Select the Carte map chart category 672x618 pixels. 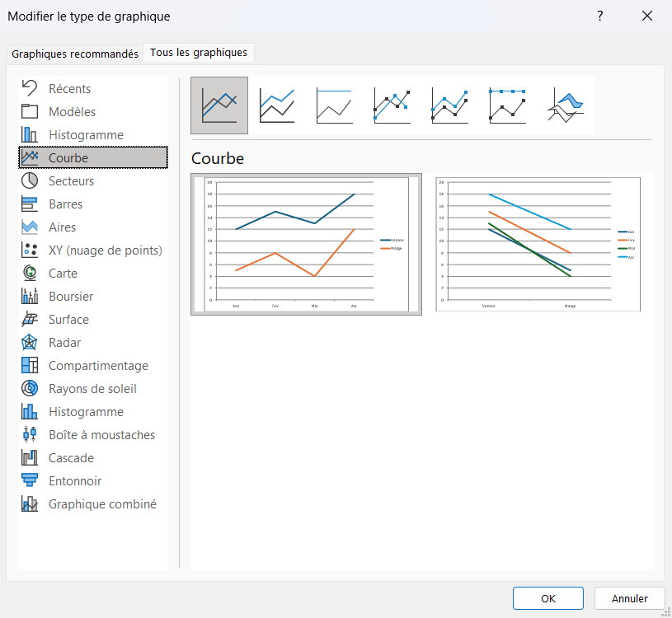point(93,274)
